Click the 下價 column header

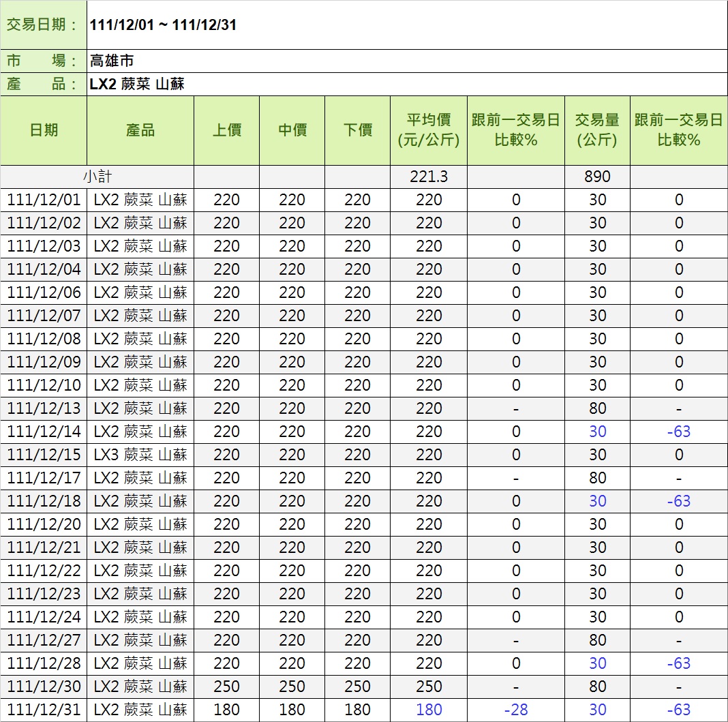point(357,130)
